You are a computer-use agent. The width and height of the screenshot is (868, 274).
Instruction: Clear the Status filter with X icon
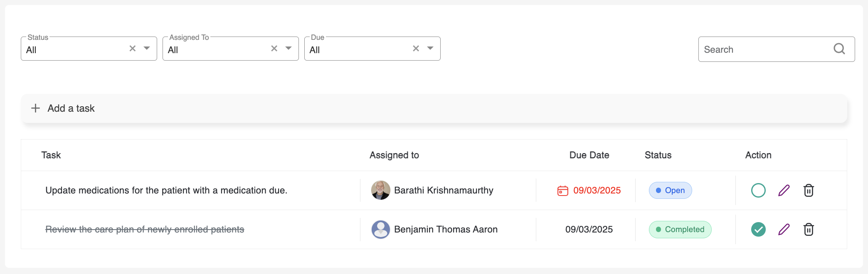tap(133, 49)
